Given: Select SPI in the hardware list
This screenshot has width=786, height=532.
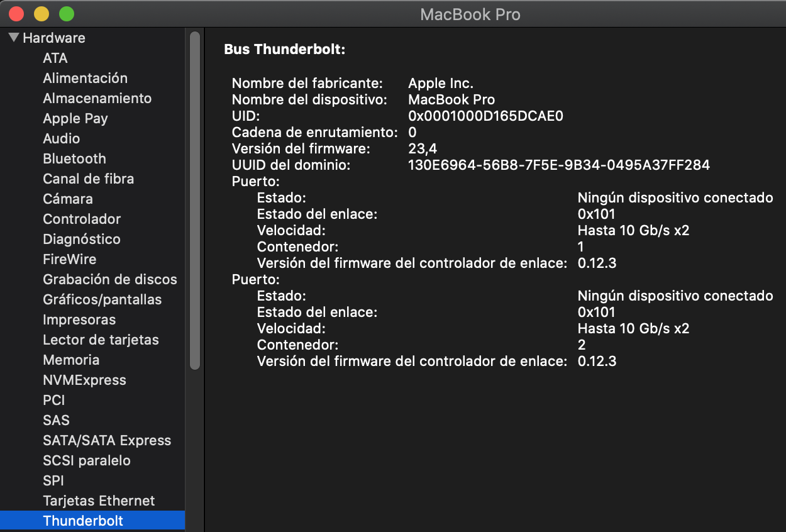Looking at the screenshot, I should point(53,480).
